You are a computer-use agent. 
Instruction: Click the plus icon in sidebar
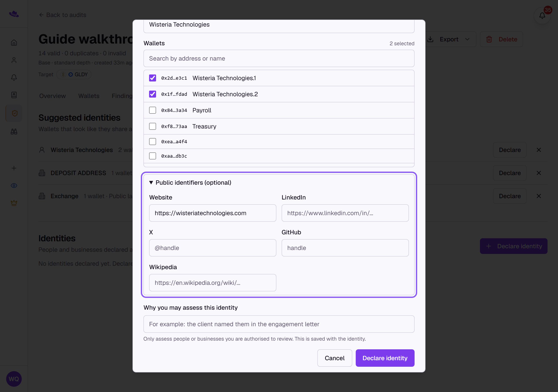(14, 168)
